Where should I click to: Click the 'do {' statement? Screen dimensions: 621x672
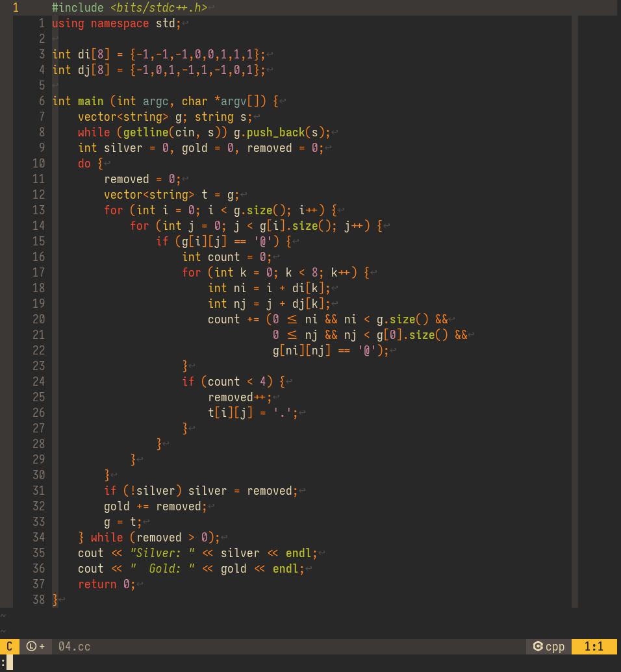point(91,163)
